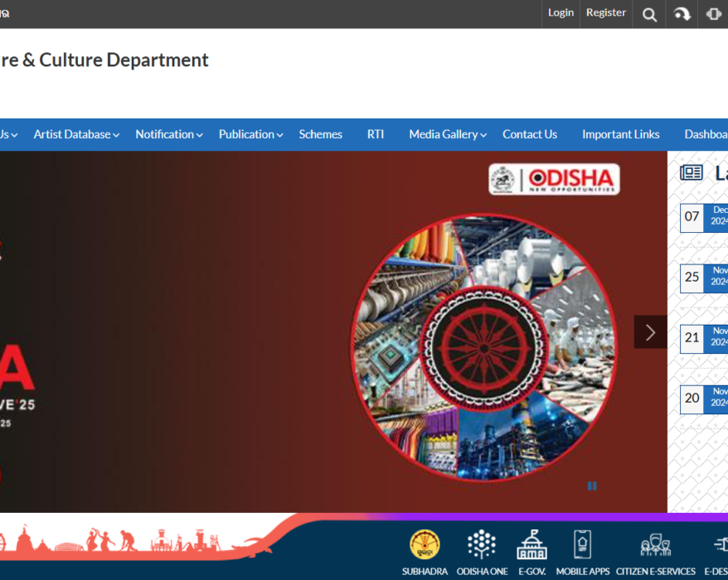The height and width of the screenshot is (580, 728).
Task: Click the Login link
Action: click(x=561, y=12)
